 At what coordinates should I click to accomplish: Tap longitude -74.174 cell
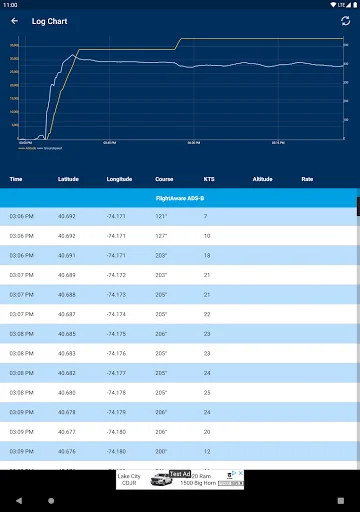pos(116,314)
